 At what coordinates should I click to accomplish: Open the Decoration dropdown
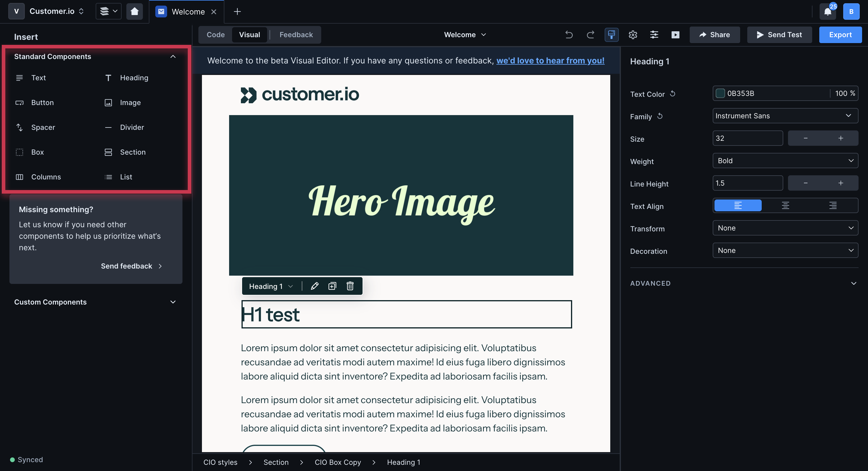(785, 251)
